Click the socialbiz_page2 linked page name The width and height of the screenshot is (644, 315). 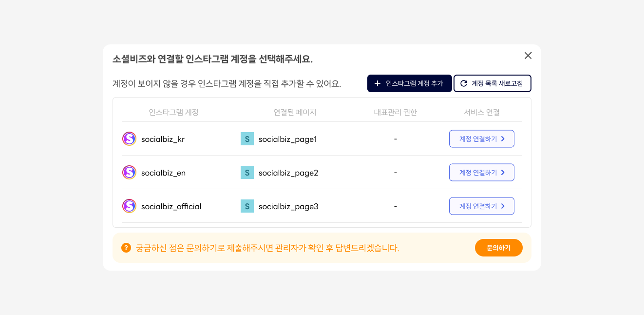click(288, 173)
